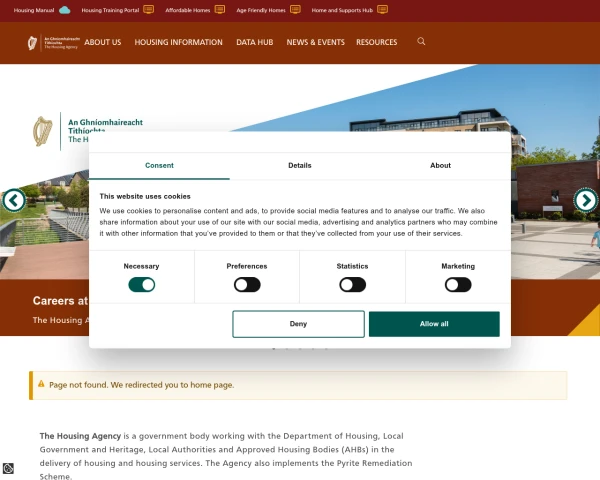Click the monitor icon beside Home and Supports Hub
Screen dimensions: 600x480
pos(382,10)
